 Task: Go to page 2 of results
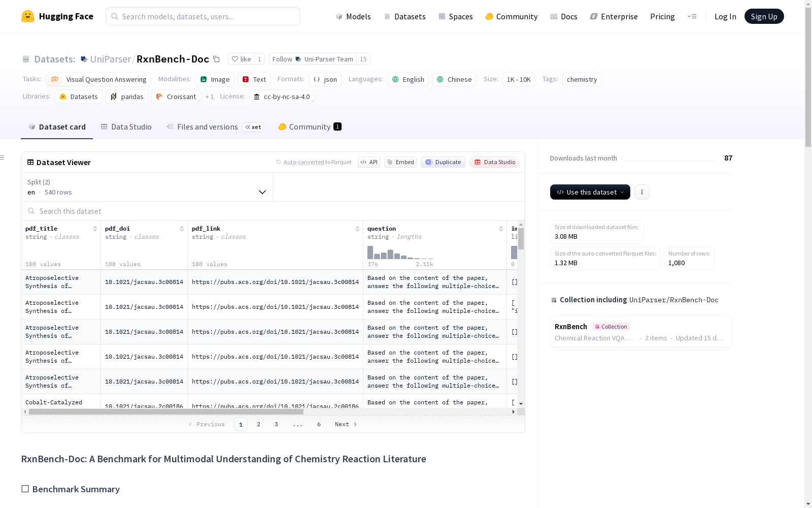[x=258, y=424]
